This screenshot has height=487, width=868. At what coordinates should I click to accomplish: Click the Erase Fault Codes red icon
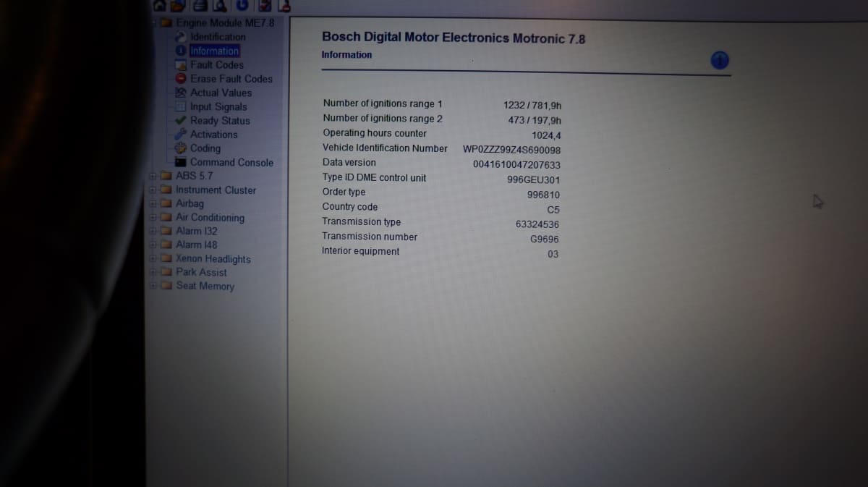pos(182,79)
